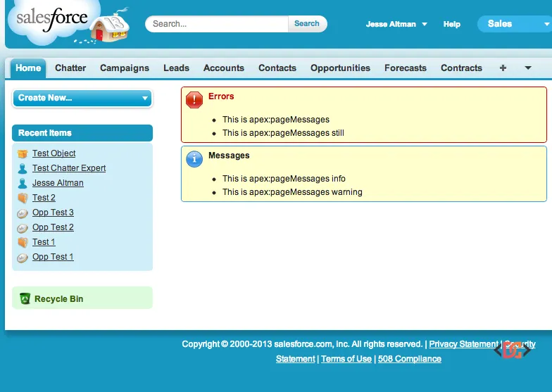Open the Test 2 recent item
This screenshot has height=392, width=552.
44,198
